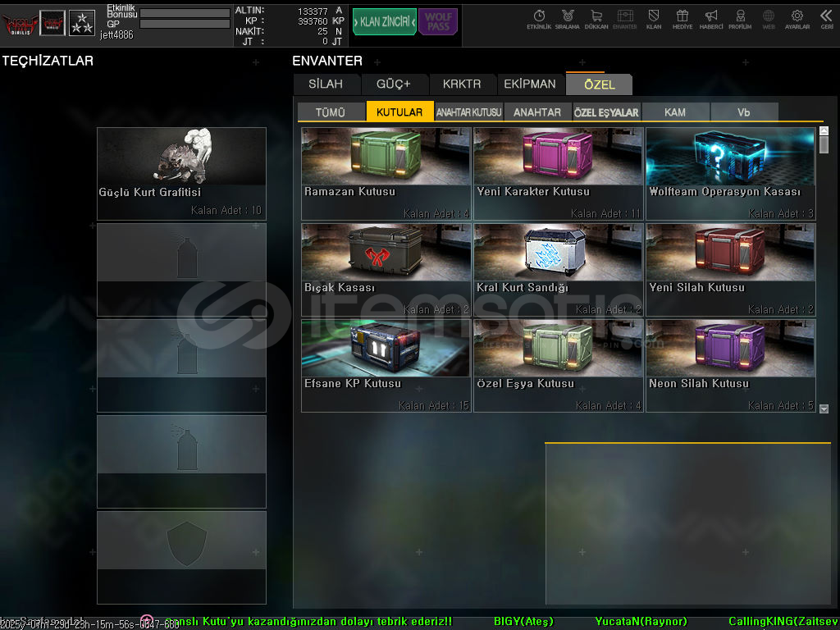Screen dimensions: 840x630
Task: Click the Geri back arrows icon
Action: point(827,20)
